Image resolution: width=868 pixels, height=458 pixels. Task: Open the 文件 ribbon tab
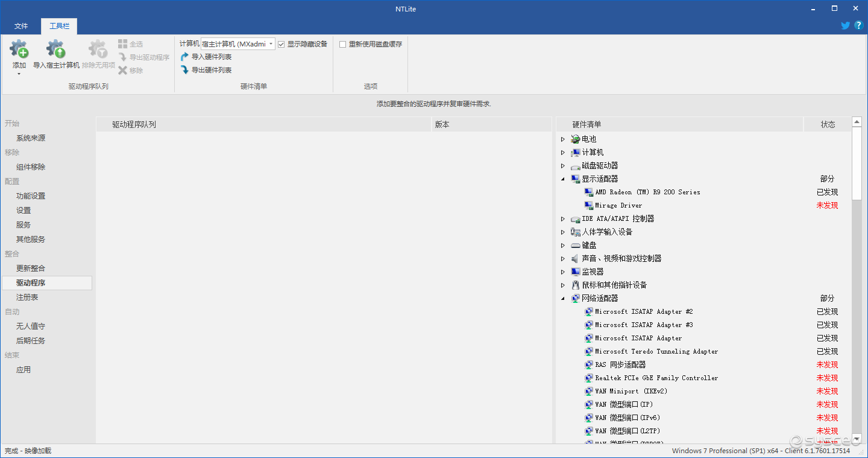point(21,26)
